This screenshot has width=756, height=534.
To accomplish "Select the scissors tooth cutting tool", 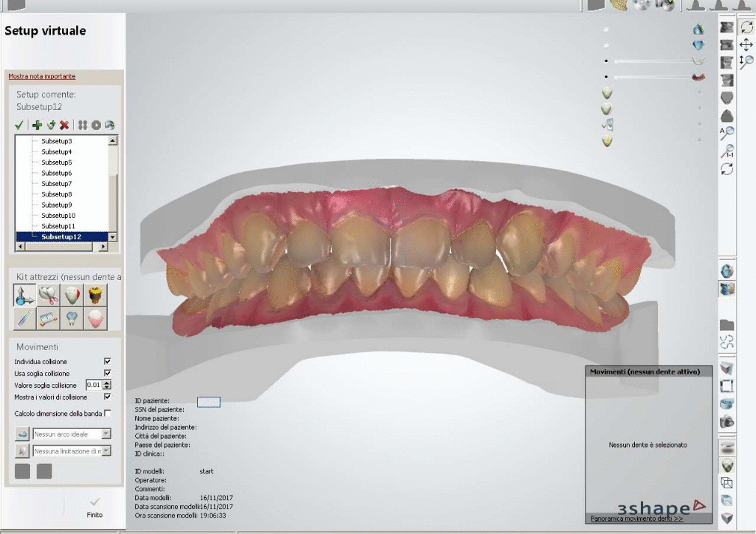I will (47, 296).
